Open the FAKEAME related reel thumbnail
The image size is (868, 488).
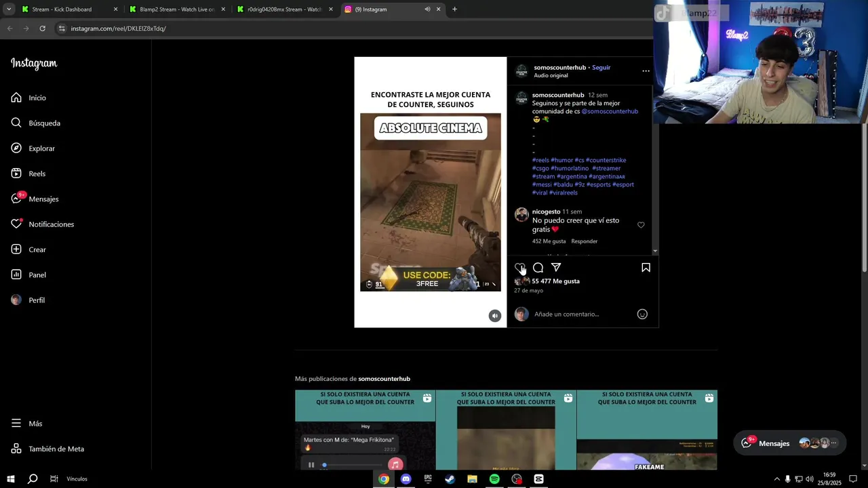pyautogui.click(x=647, y=430)
